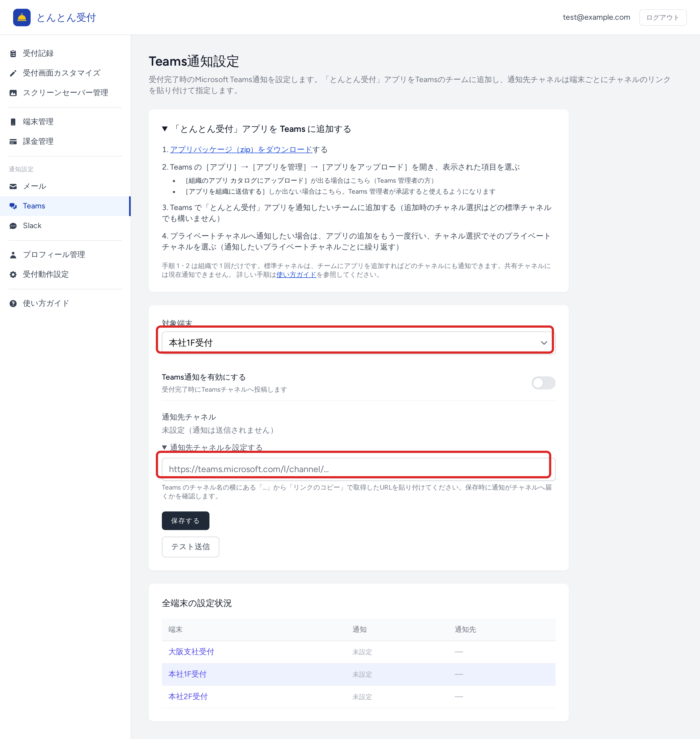This screenshot has height=739, width=700.
Task: Open 本社1F受付 link in the status table
Action: (187, 674)
